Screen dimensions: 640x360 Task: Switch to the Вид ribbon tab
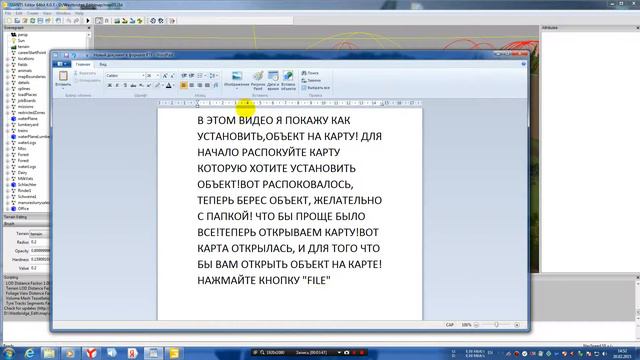(103, 64)
